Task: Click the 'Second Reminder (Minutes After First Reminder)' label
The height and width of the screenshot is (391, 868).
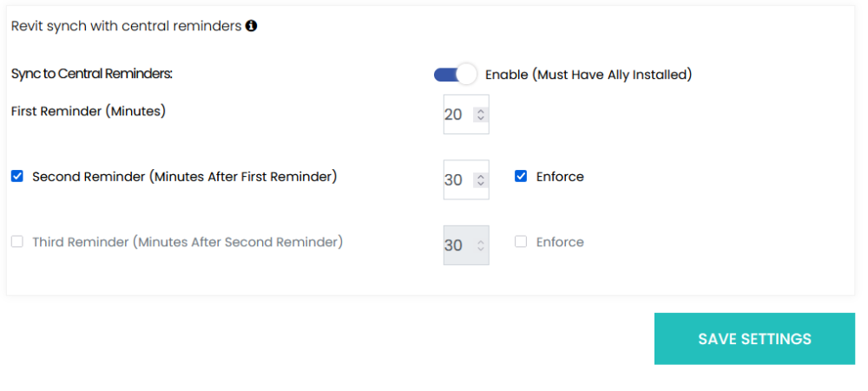Action: point(184,176)
